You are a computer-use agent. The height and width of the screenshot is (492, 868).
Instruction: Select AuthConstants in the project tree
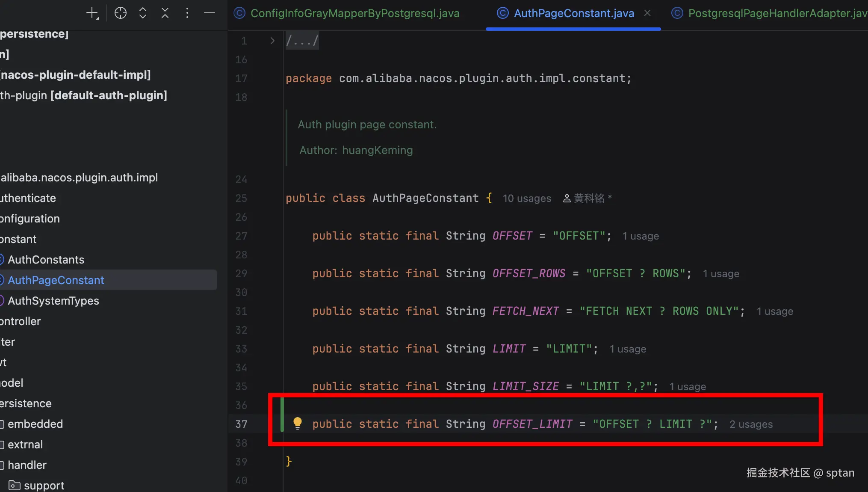pyautogui.click(x=46, y=260)
